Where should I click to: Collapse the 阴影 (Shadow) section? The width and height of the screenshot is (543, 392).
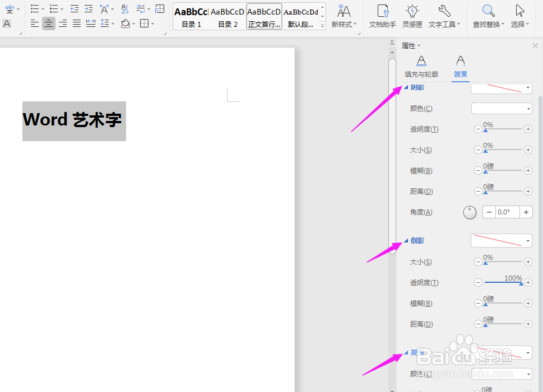tap(407, 87)
